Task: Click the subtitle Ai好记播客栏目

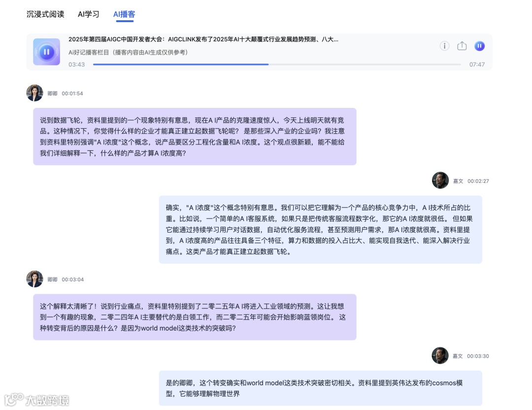Action: (128, 52)
